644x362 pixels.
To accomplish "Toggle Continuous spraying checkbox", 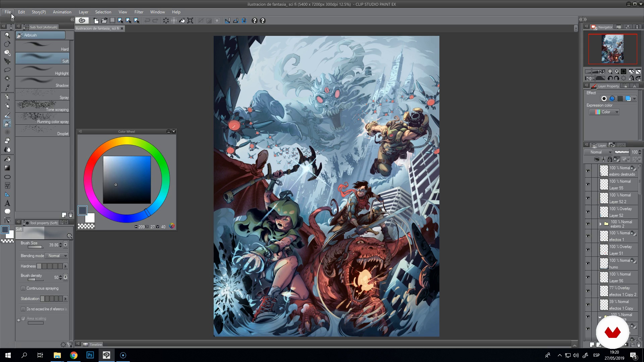I will pos(23,288).
